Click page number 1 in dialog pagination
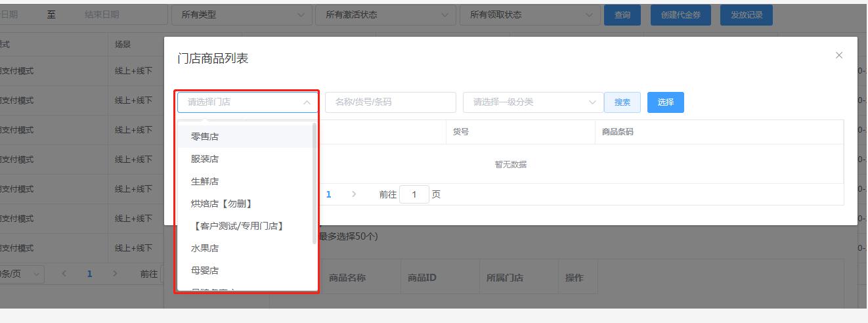The width and height of the screenshot is (868, 323). point(329,194)
